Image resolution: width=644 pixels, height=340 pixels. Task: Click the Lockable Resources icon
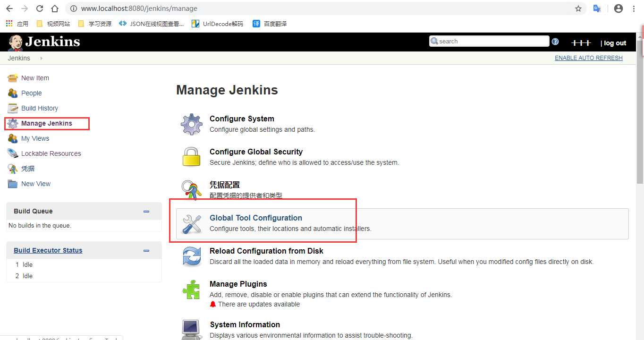(x=13, y=153)
